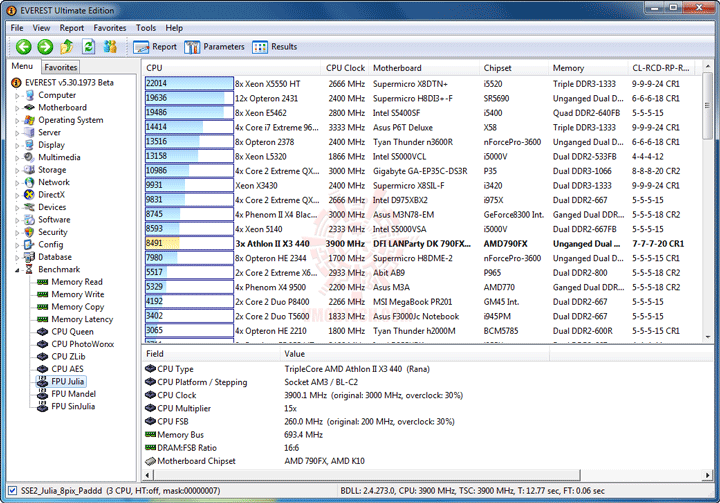The height and width of the screenshot is (503, 720).
Task: Expand the Server tree node
Action: click(17, 133)
